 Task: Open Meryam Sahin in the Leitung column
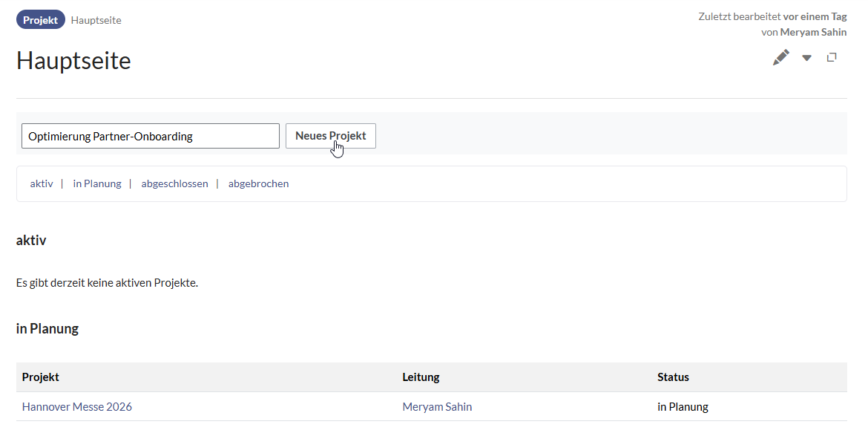click(x=437, y=406)
